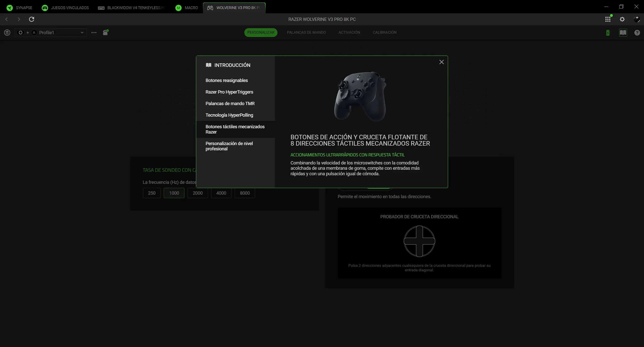The height and width of the screenshot is (347, 644).
Task: Select polling rate 8000 Hz
Action: [245, 193]
